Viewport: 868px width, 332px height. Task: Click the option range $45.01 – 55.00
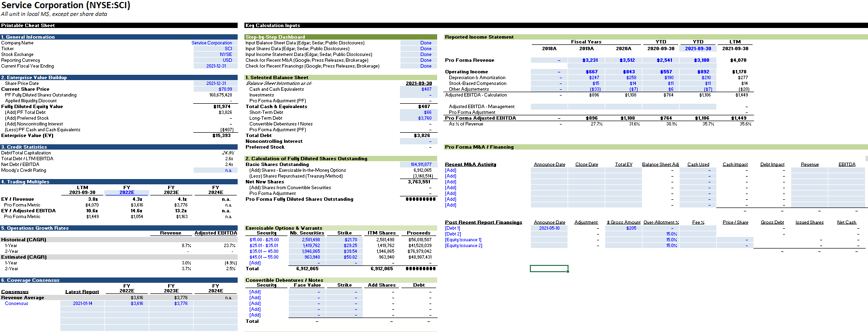[x=264, y=257]
